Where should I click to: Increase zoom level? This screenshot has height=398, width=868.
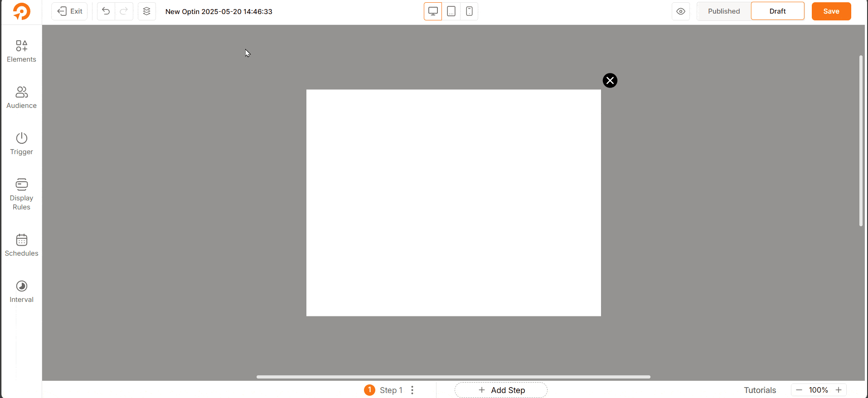point(839,390)
